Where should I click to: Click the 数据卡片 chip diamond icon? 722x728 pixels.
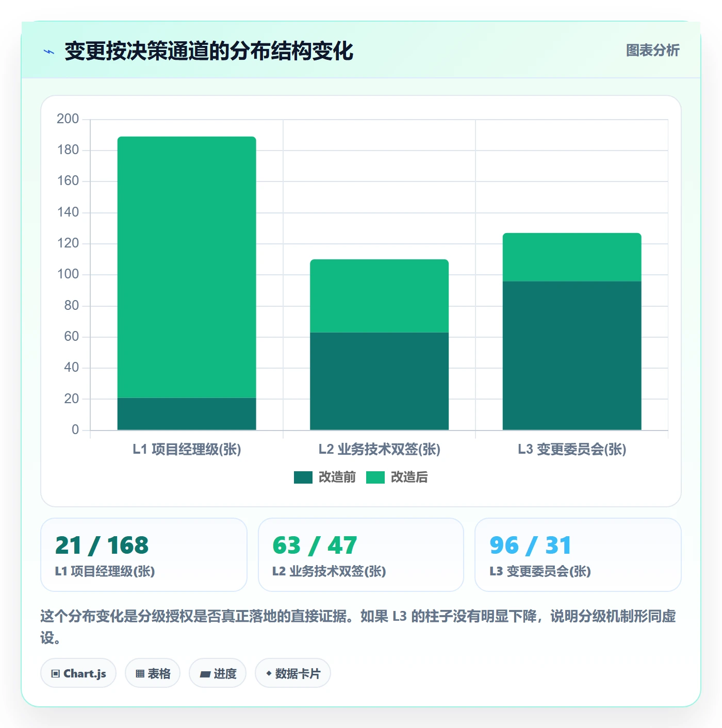pos(269,673)
